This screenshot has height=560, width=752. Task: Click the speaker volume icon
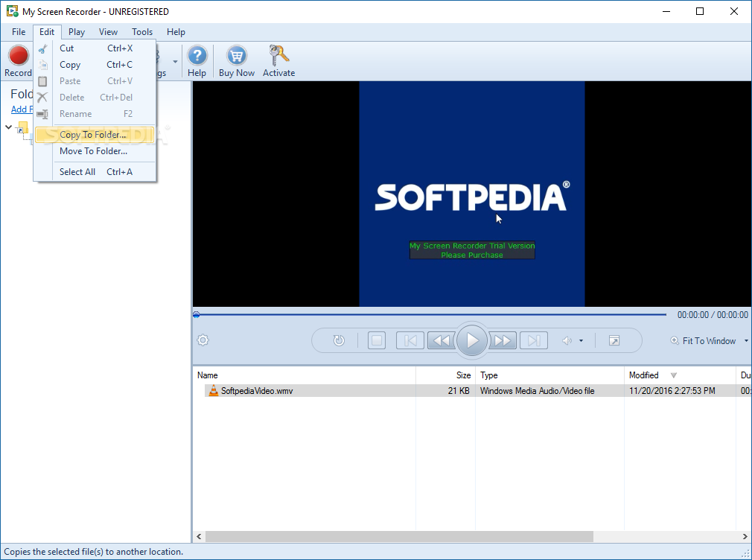coord(567,341)
